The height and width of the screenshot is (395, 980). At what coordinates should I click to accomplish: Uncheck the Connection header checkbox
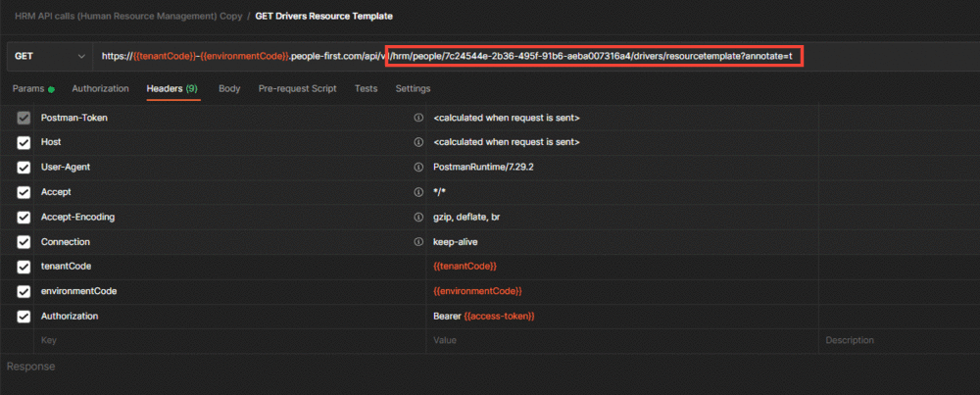tap(24, 242)
